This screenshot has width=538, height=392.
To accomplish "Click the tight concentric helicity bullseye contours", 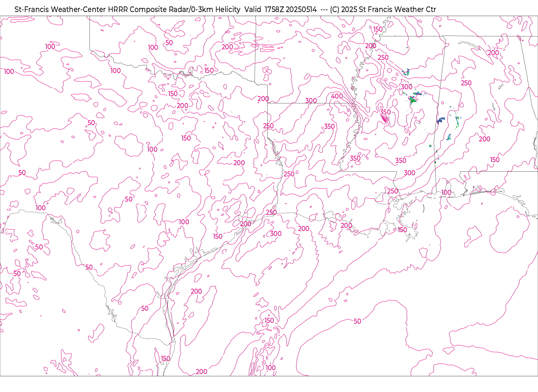I will coord(385,119).
